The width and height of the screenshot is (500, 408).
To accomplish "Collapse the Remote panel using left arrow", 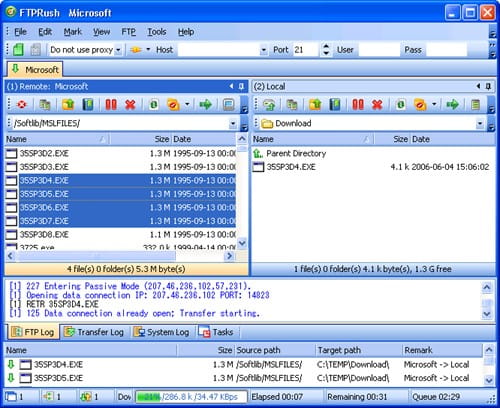I will (231, 87).
